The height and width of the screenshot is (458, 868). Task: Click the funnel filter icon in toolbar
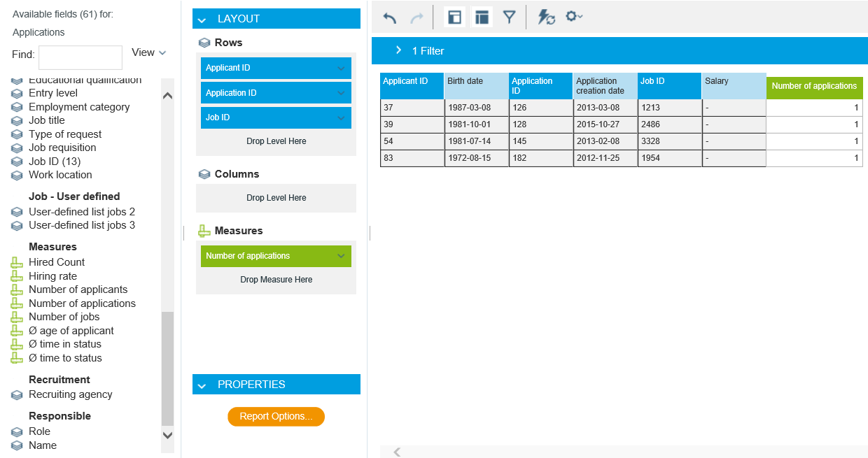click(510, 17)
